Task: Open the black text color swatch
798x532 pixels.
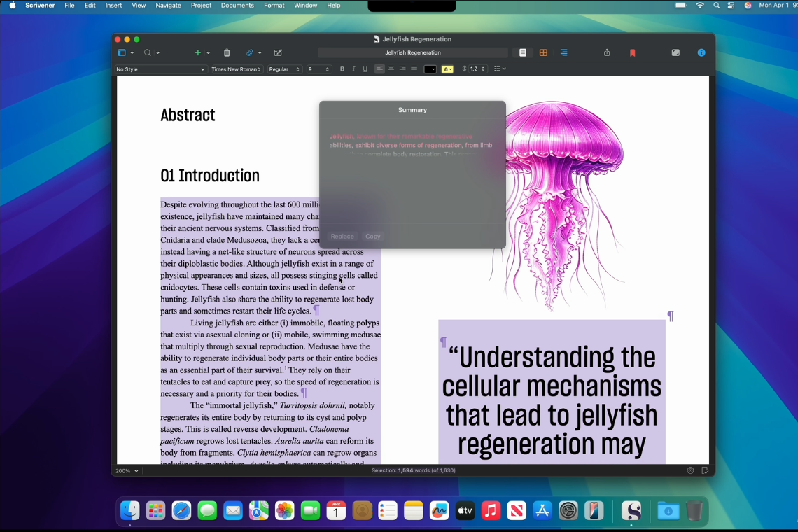Action: click(x=430, y=69)
